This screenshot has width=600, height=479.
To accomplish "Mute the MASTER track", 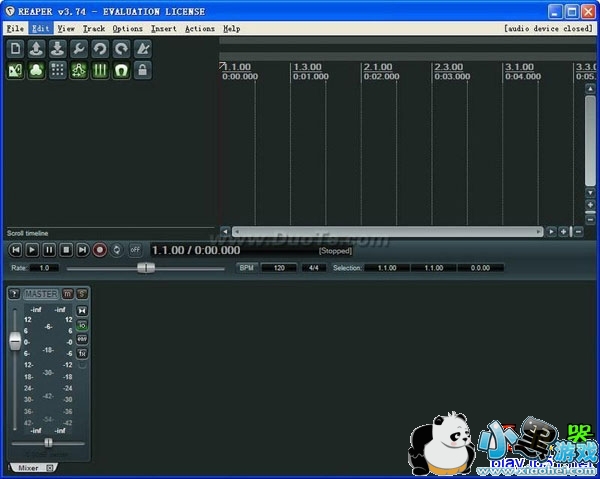I will [68, 293].
